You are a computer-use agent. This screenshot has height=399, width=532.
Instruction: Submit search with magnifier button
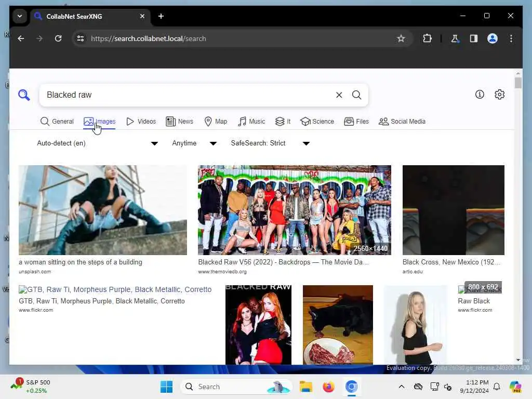356,95
